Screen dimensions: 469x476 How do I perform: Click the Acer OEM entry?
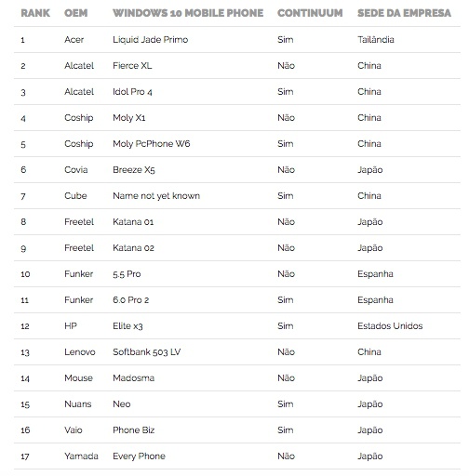(x=74, y=40)
